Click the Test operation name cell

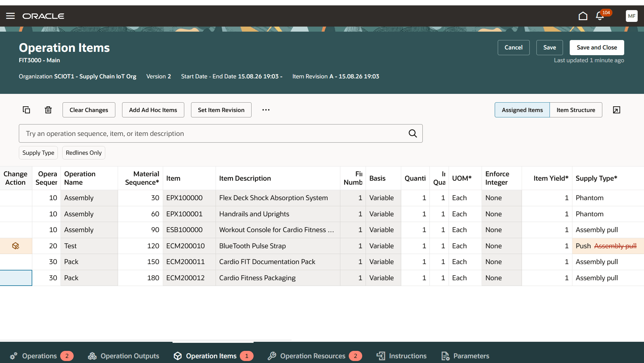tap(89, 246)
